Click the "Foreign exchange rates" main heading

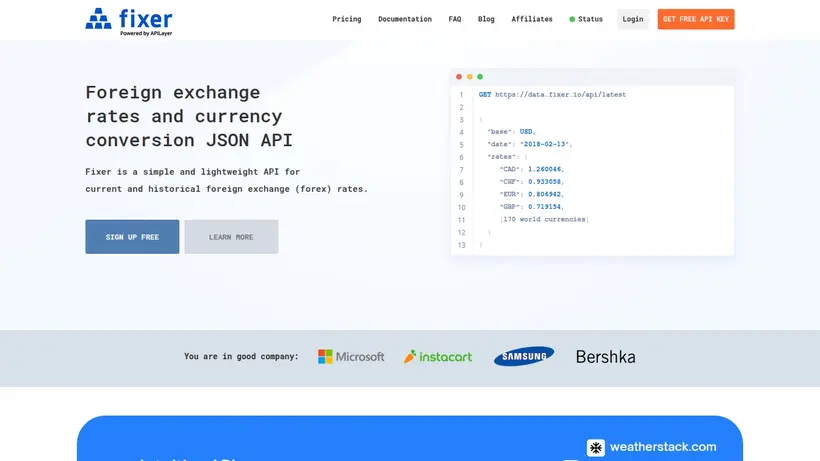pos(189,116)
